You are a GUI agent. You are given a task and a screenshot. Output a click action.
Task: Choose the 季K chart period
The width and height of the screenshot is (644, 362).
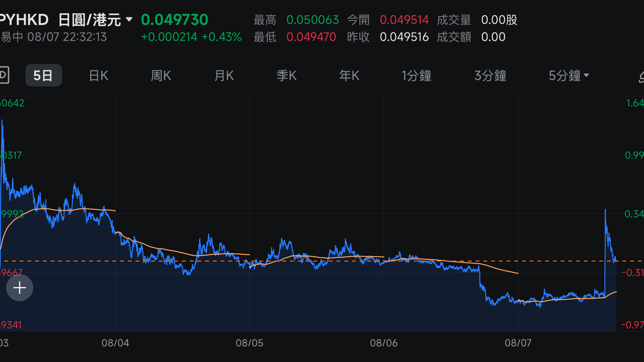click(x=287, y=76)
